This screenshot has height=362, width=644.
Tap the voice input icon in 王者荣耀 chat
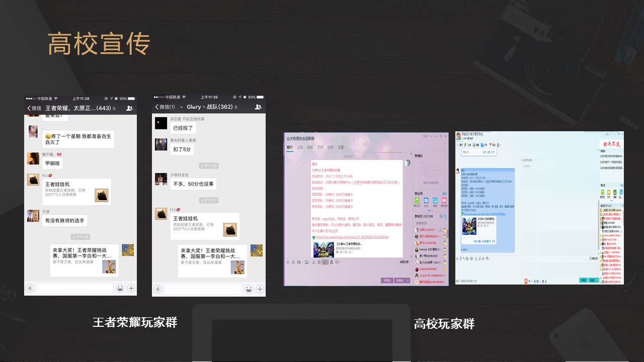point(30,288)
